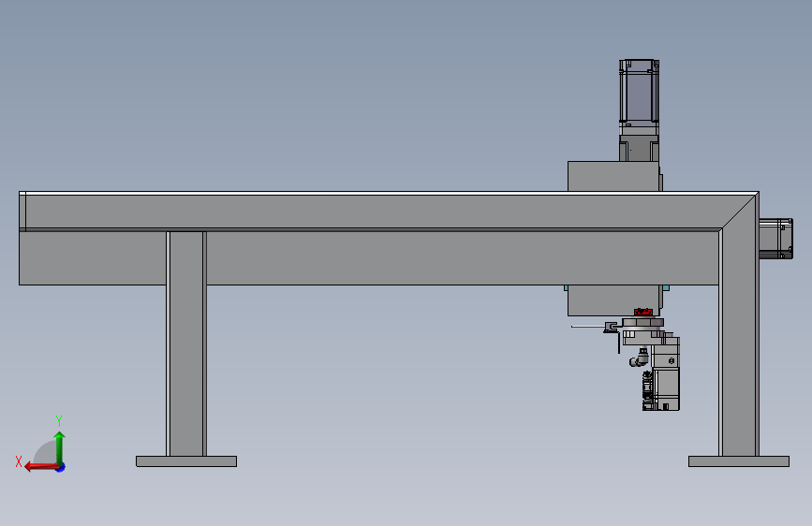
Task: Select the left column's base plate
Action: (186, 461)
